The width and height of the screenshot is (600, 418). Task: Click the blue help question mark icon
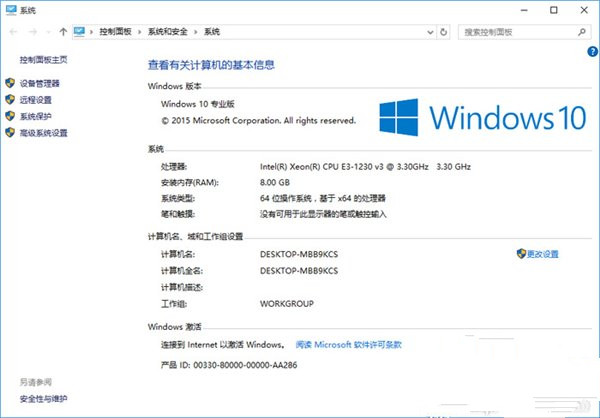(x=592, y=50)
